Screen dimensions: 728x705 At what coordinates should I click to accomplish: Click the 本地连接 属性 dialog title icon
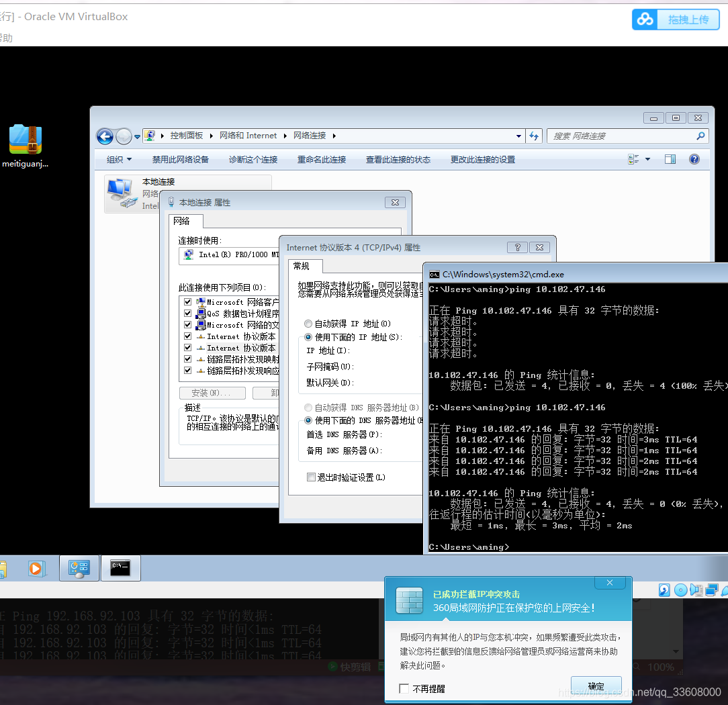click(x=171, y=202)
